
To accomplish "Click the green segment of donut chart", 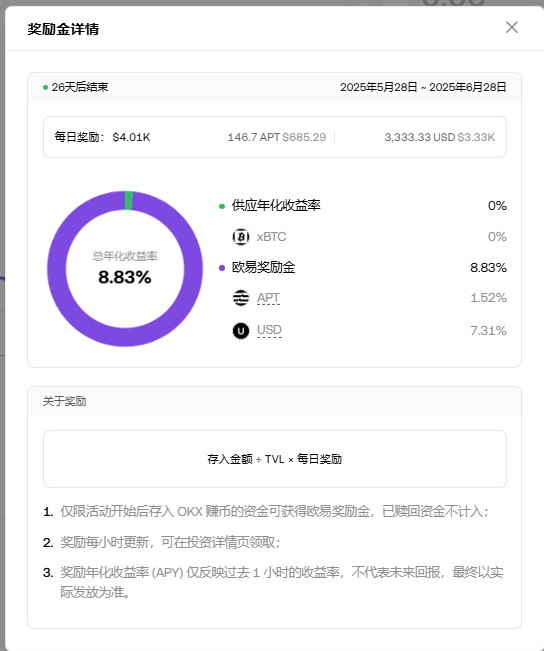I will [x=129, y=200].
